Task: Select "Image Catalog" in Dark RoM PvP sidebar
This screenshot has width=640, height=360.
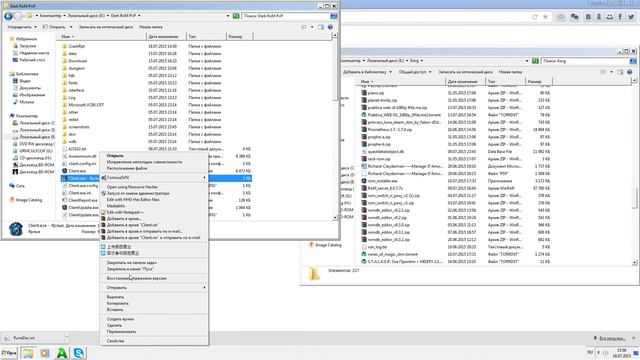Action: pos(29,200)
